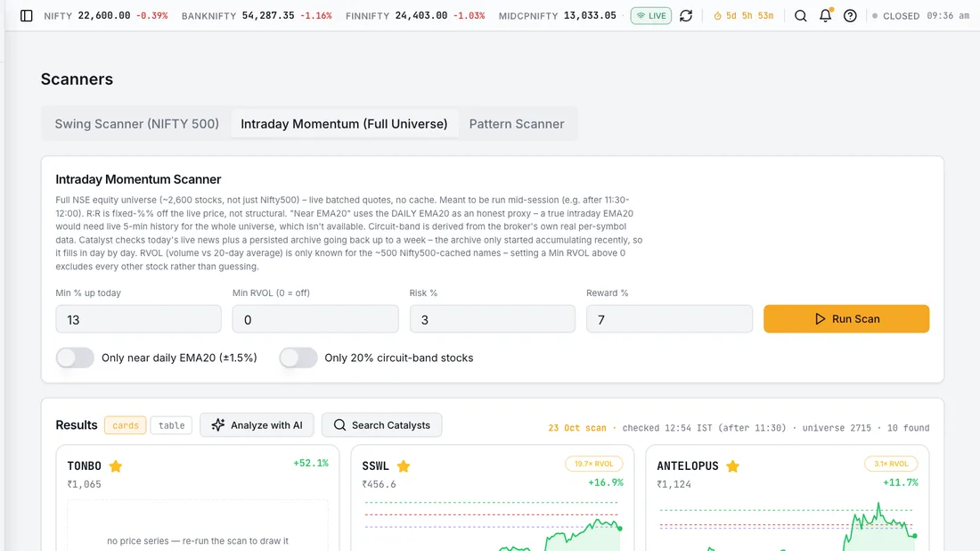Screen dimensions: 980x551
Task: Click the ANTELOPUS symbol name
Action: tap(688, 466)
